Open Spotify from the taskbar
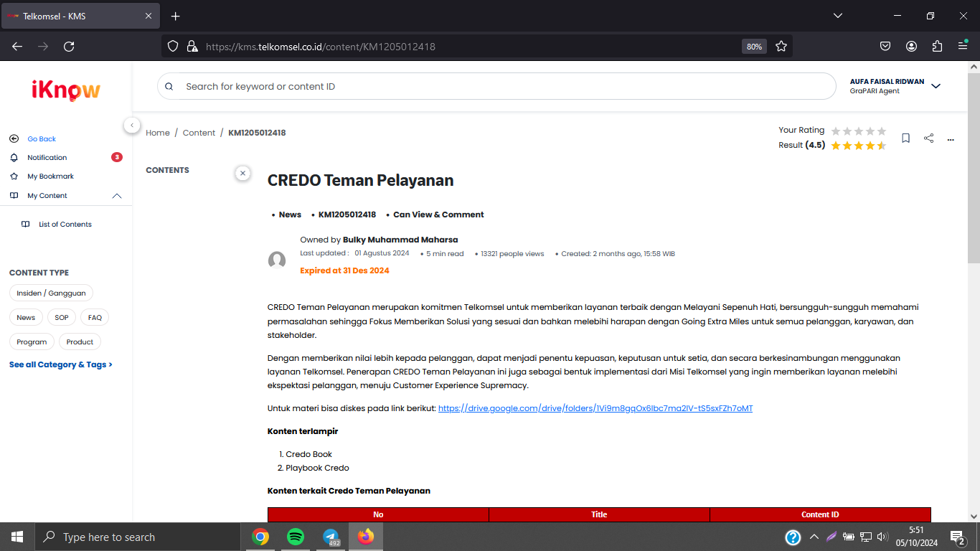This screenshot has width=980, height=551. 296,537
